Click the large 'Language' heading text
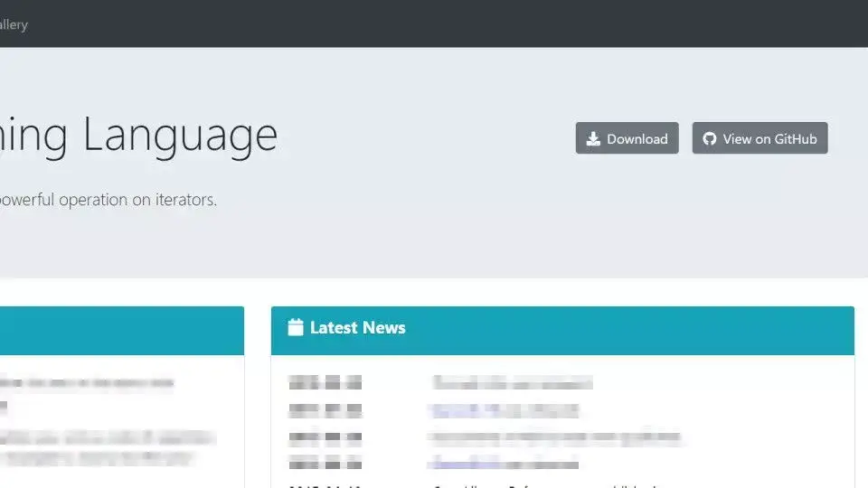 pyautogui.click(x=181, y=134)
